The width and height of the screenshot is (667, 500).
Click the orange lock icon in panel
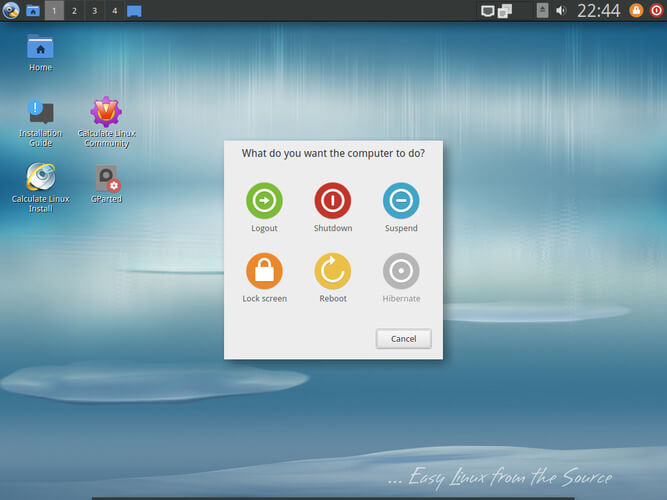pyautogui.click(x=636, y=11)
